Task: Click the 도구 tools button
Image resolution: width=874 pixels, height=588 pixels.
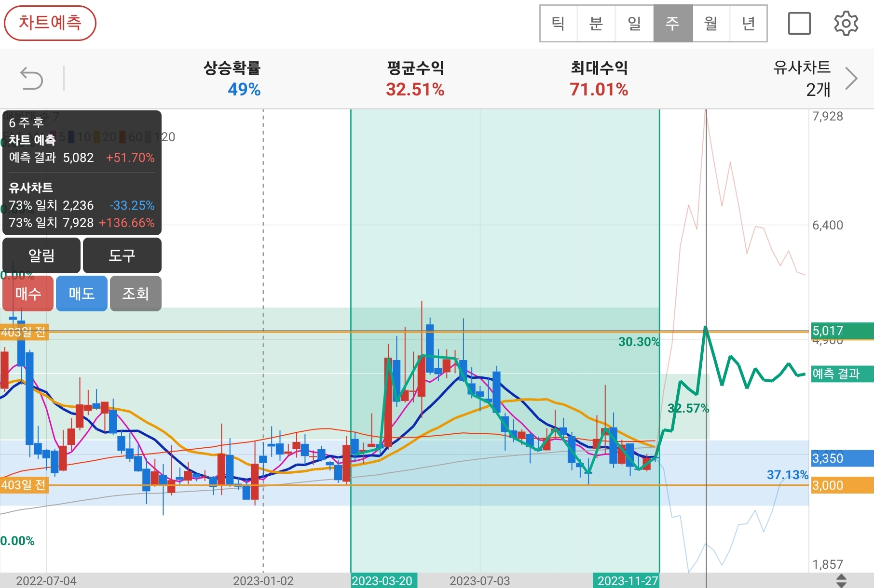Action: [x=122, y=255]
